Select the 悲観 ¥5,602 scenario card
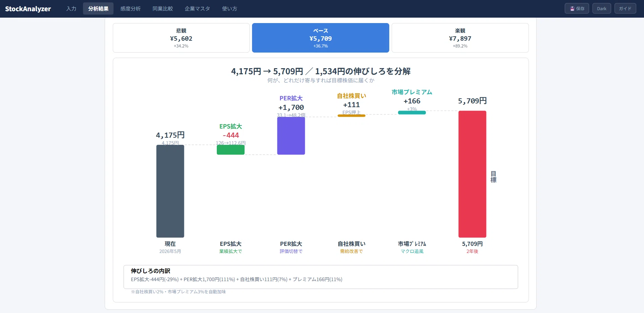Viewport: 644px width, 313px height. (181, 38)
